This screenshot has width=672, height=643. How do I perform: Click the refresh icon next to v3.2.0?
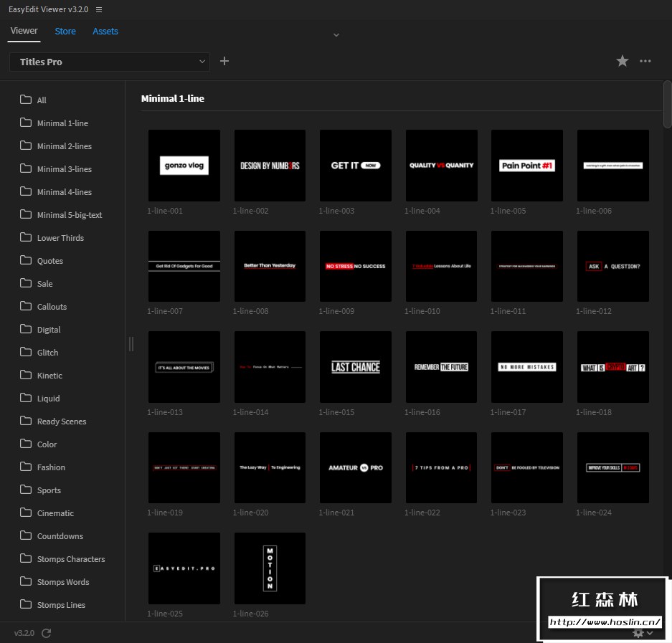click(x=47, y=633)
